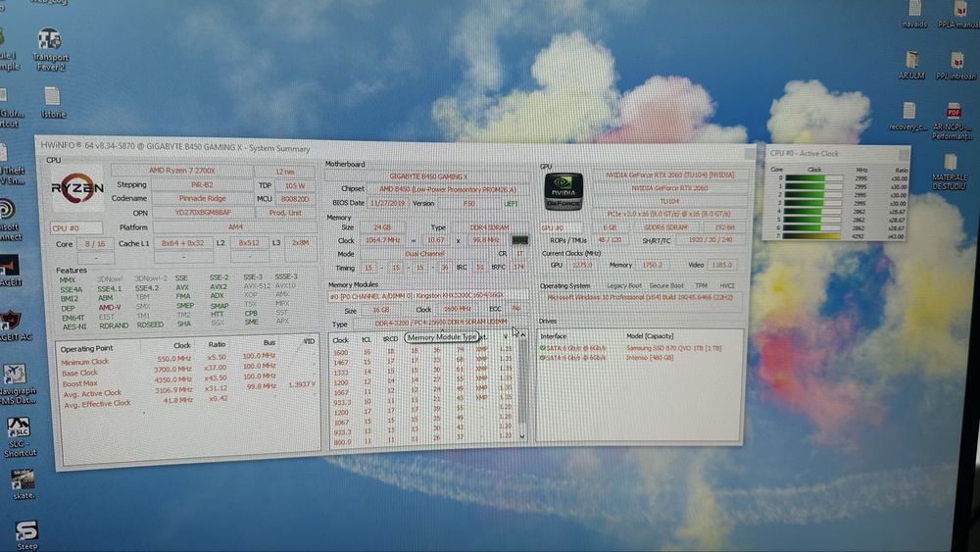Click the 1600 clock row in timings table

423,351
